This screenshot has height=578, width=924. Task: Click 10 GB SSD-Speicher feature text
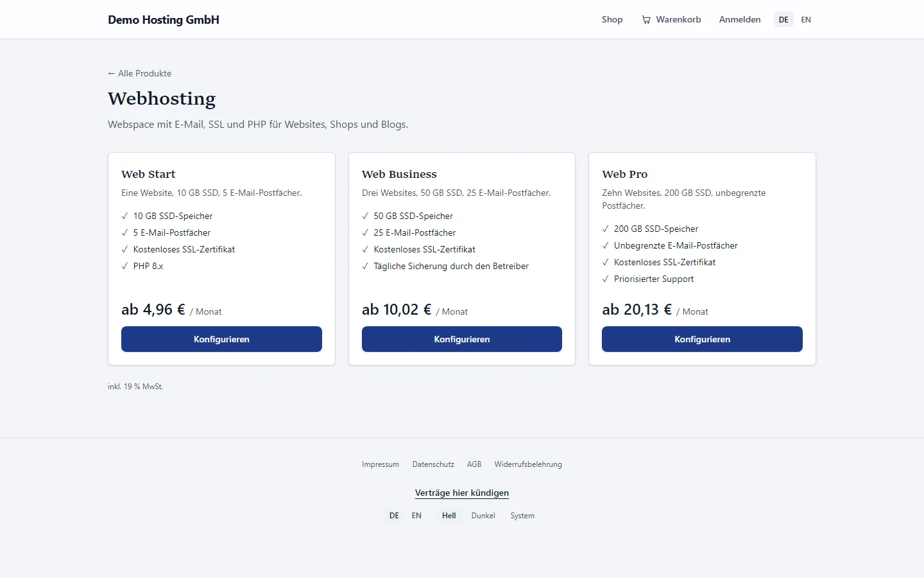[x=173, y=216]
